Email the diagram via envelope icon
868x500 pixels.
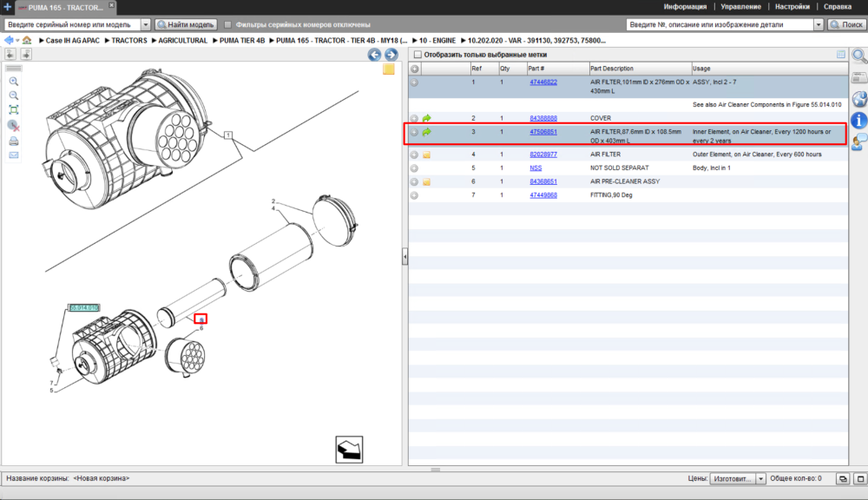point(14,155)
